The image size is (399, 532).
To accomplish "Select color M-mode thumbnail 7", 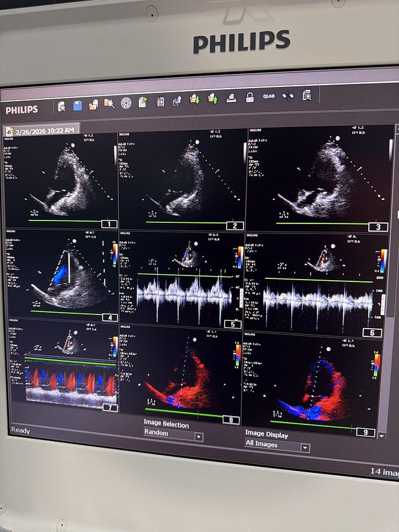I will pos(63,365).
